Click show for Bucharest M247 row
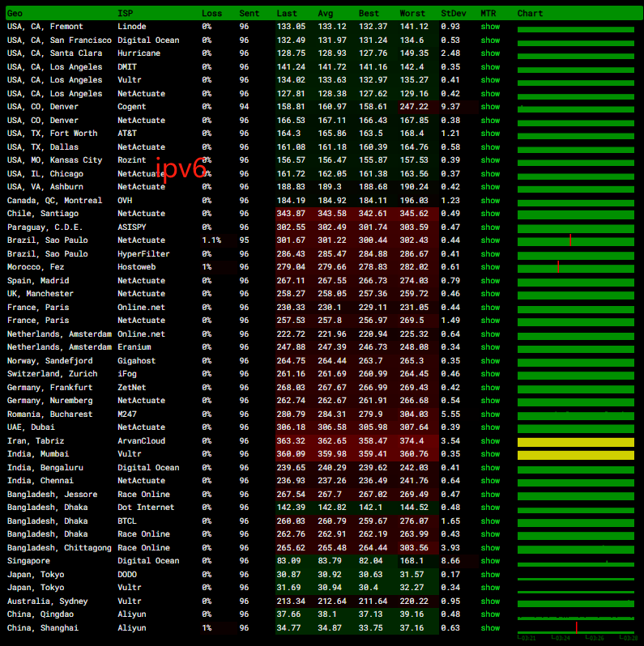Screen dimensions: 644x646 coord(490,414)
